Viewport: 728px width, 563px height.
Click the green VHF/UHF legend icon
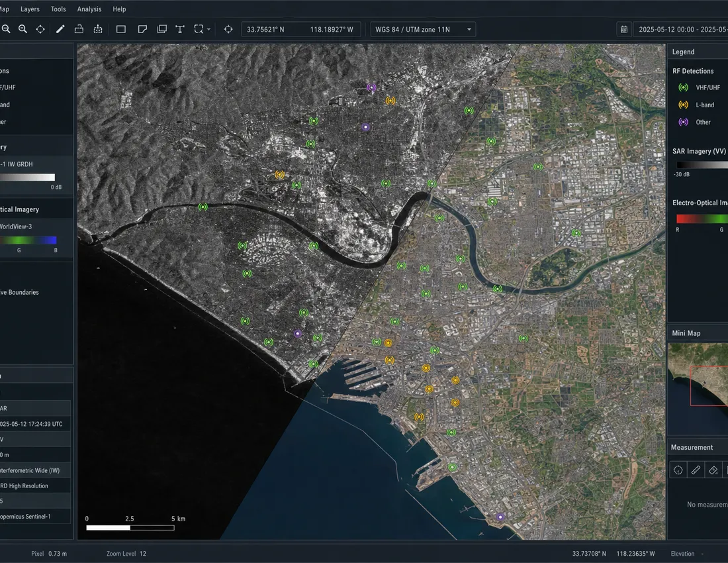point(684,87)
